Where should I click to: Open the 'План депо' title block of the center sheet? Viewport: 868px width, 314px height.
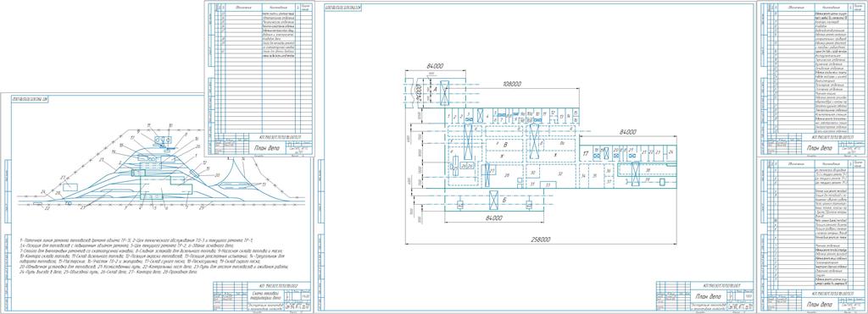704,295
